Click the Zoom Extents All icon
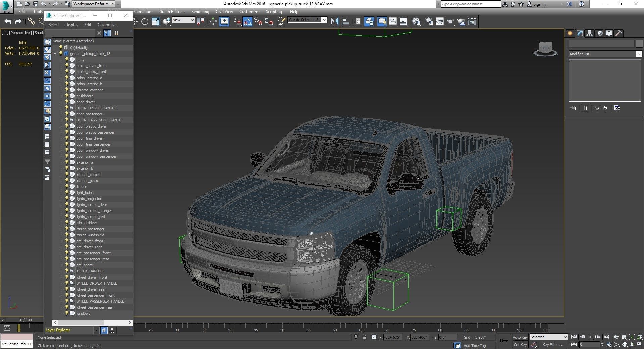 [x=640, y=337]
